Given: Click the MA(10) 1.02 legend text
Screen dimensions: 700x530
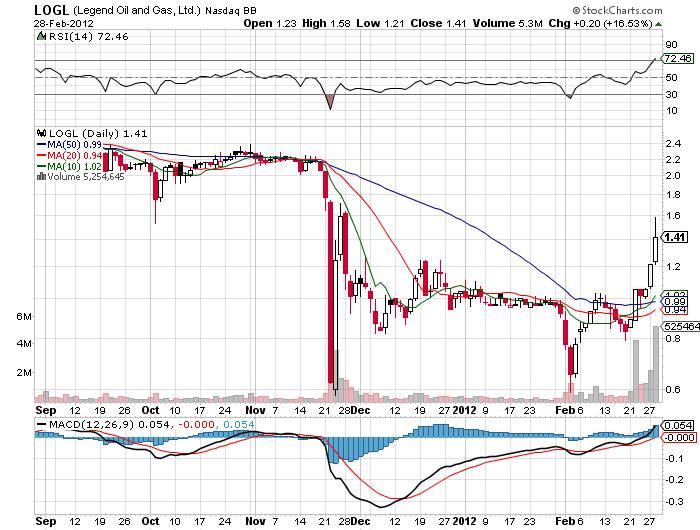Looking at the screenshot, I should (x=75, y=167).
